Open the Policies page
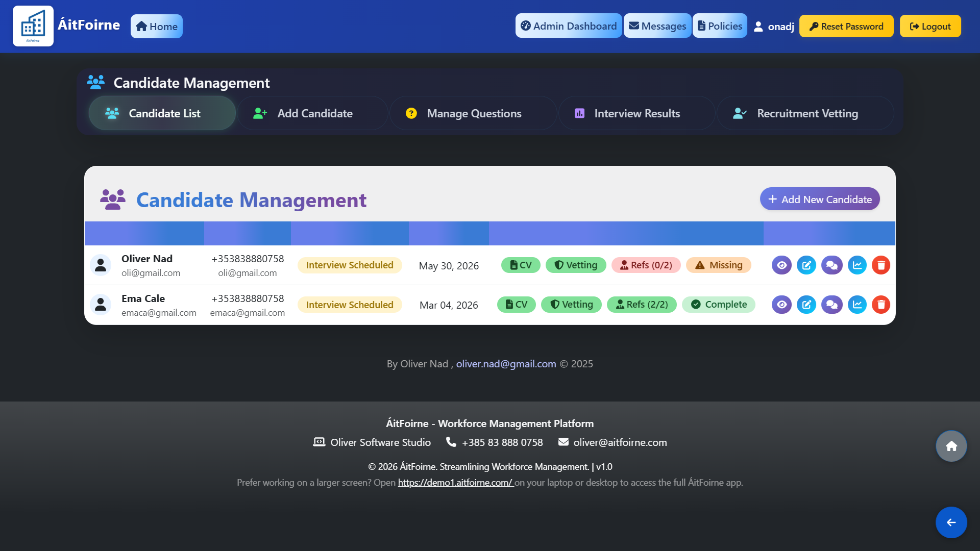 720,26
